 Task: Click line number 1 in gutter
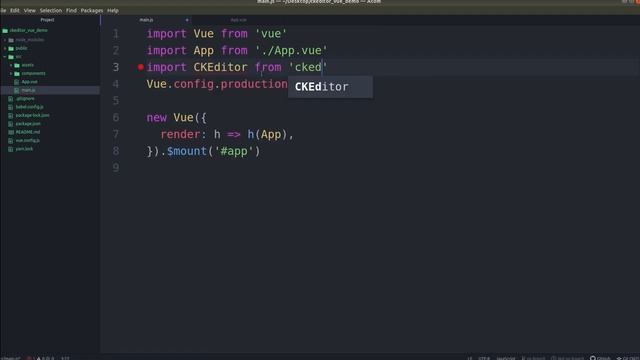(116, 33)
